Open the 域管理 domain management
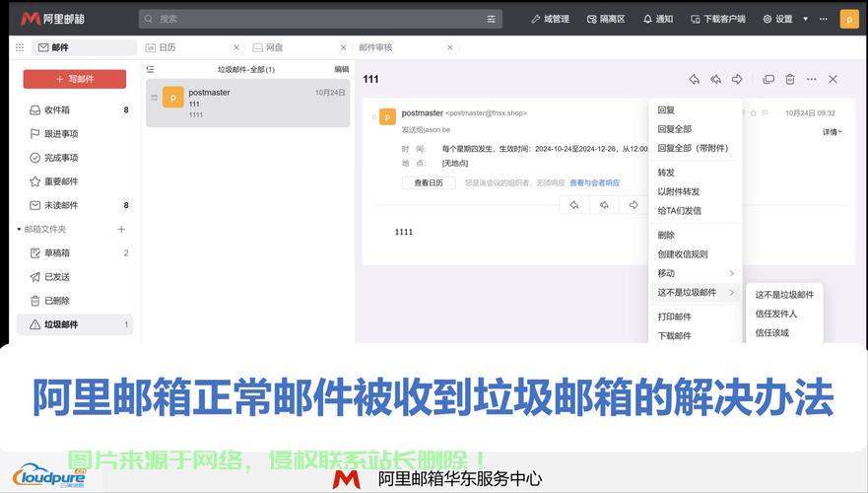 click(x=550, y=19)
